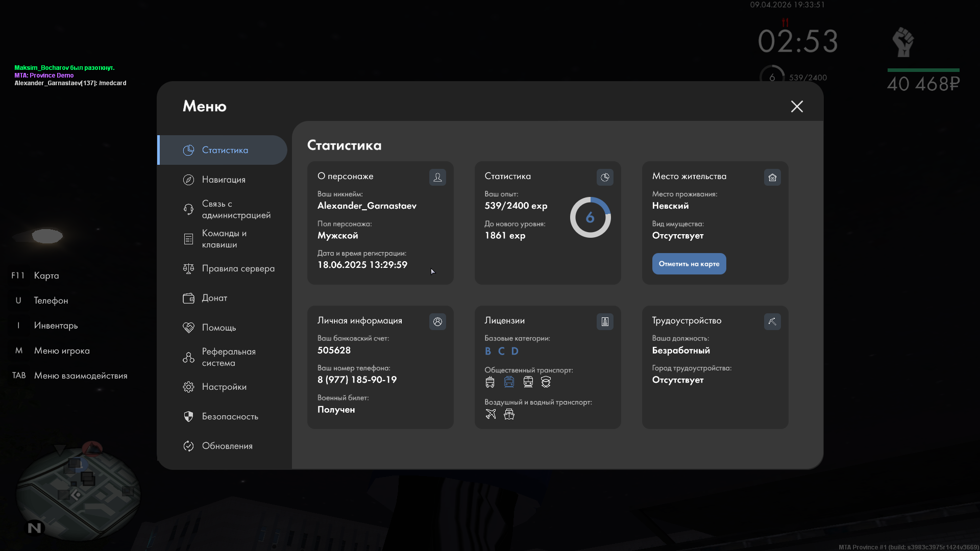Click the level 6 experience progress ring
The width and height of the screenshot is (980, 551).
click(590, 217)
